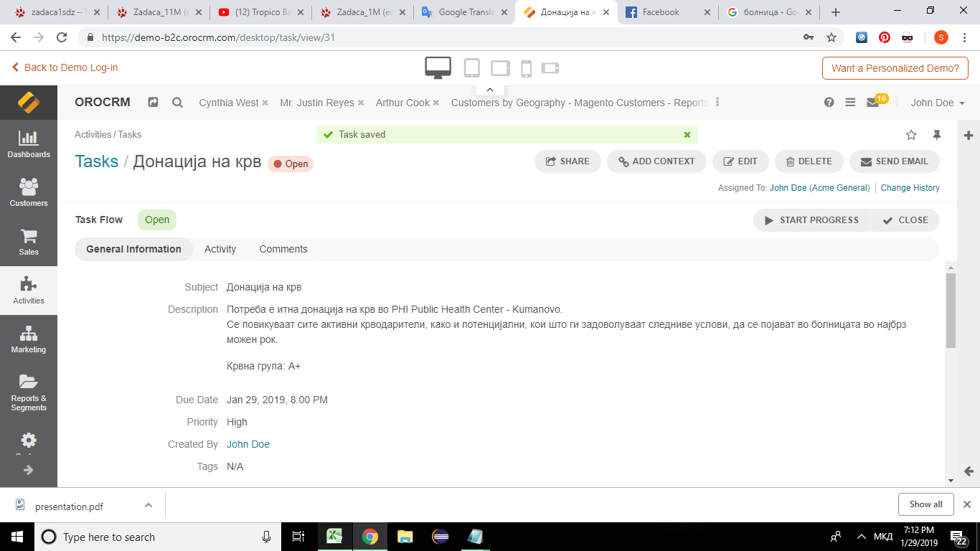Toggle the favorite star for this page
The width and height of the screenshot is (980, 551).
(x=911, y=135)
